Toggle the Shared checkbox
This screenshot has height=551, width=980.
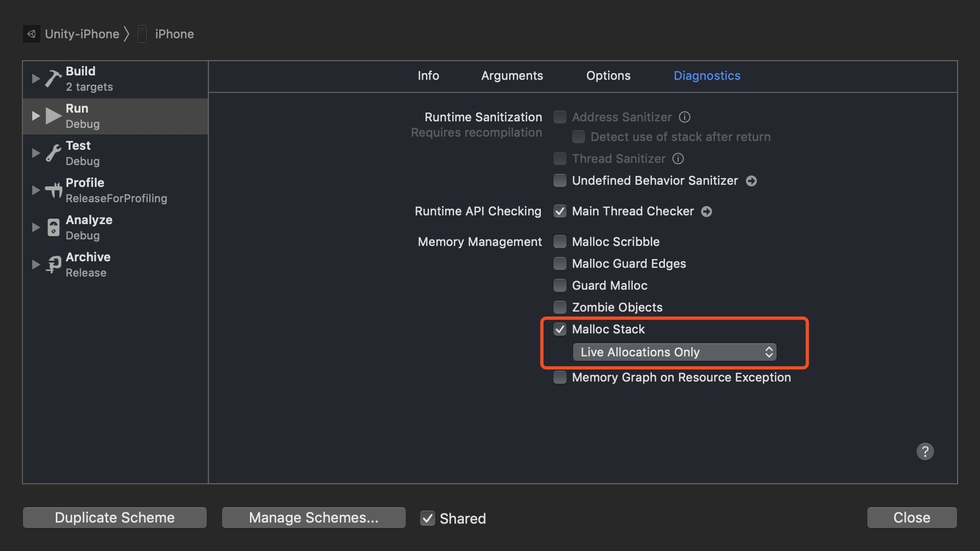click(x=428, y=518)
